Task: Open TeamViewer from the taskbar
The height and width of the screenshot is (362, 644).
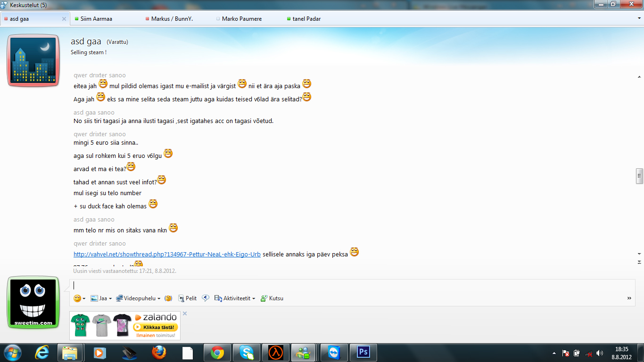Action: [x=334, y=353]
